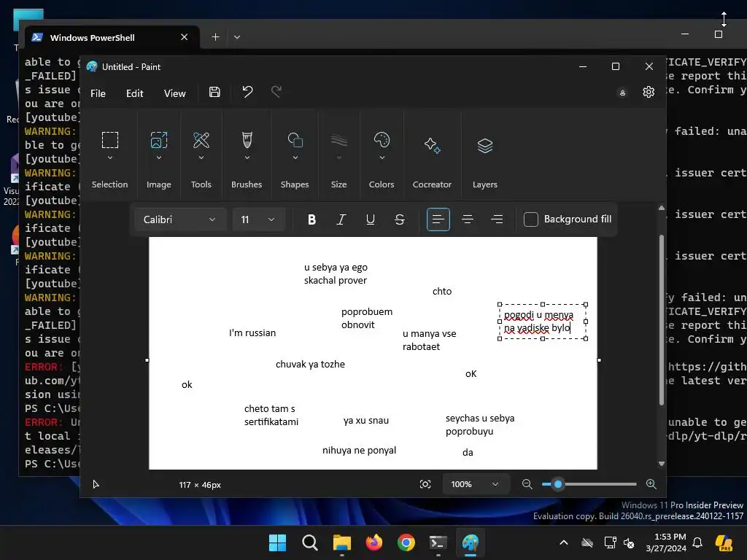
Task: Launch Cocreator in Paint
Action: [x=432, y=145]
